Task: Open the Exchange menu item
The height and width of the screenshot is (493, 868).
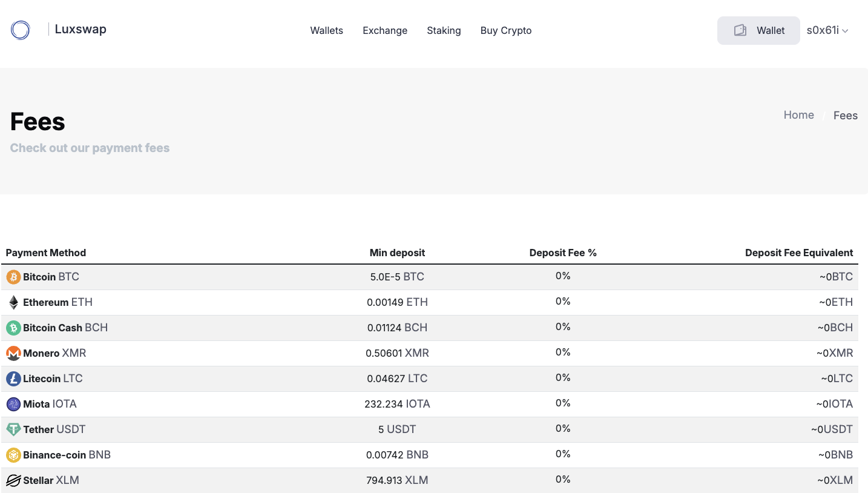Action: [385, 30]
